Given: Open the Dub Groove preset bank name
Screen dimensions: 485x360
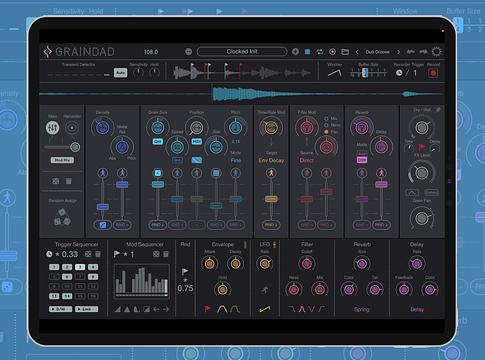Looking at the screenshot, I should click(x=377, y=52).
